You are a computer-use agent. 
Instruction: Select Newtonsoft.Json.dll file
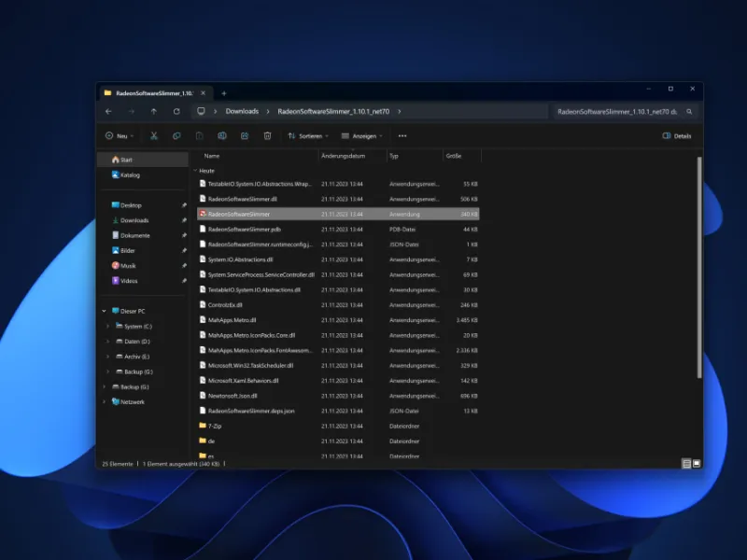click(338, 396)
